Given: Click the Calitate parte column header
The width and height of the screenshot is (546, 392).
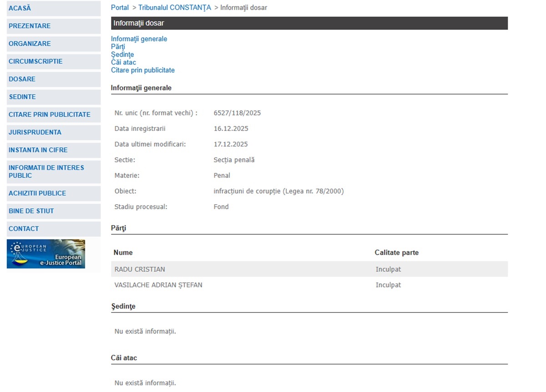Looking at the screenshot, I should (x=397, y=252).
